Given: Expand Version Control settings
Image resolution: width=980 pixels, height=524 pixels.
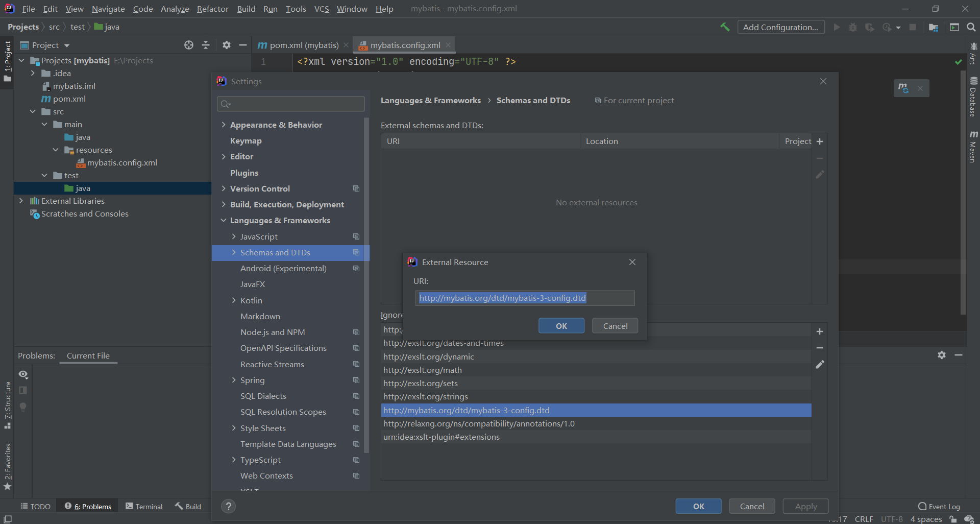Looking at the screenshot, I should [x=224, y=188].
